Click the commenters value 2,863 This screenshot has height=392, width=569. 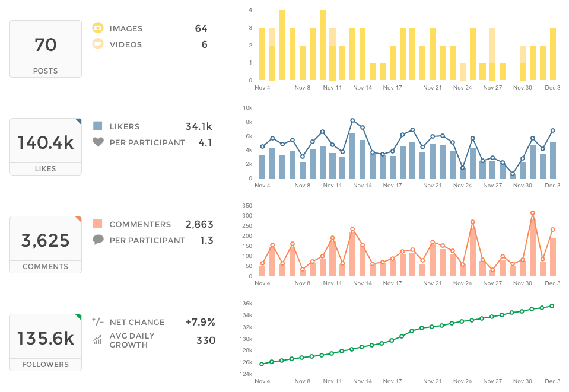[199, 225]
